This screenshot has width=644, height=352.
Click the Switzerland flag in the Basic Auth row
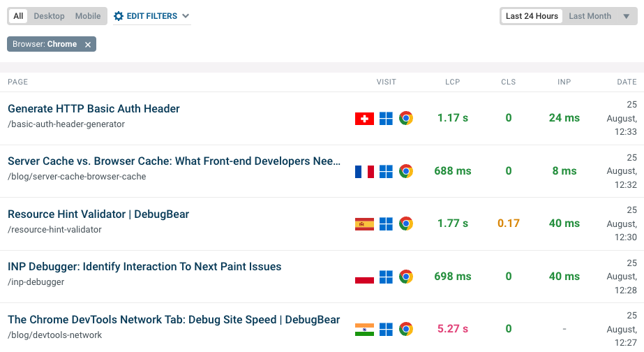364,119
